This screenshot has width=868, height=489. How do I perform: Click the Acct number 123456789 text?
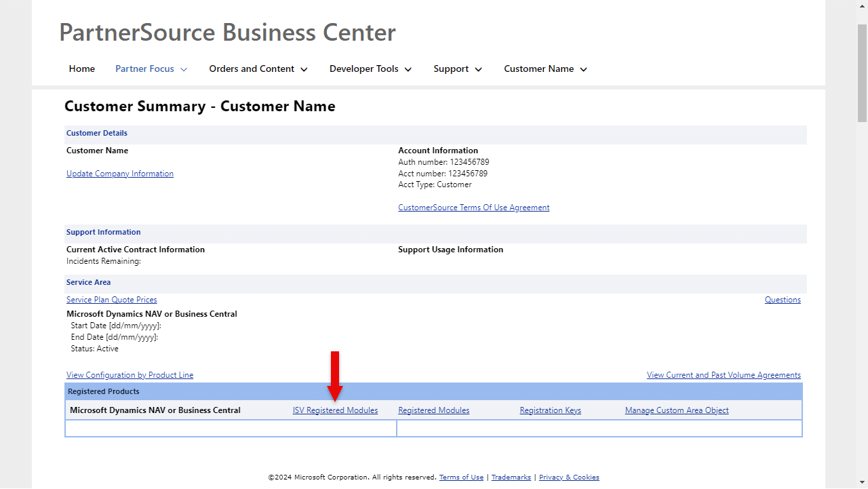pyautogui.click(x=443, y=174)
